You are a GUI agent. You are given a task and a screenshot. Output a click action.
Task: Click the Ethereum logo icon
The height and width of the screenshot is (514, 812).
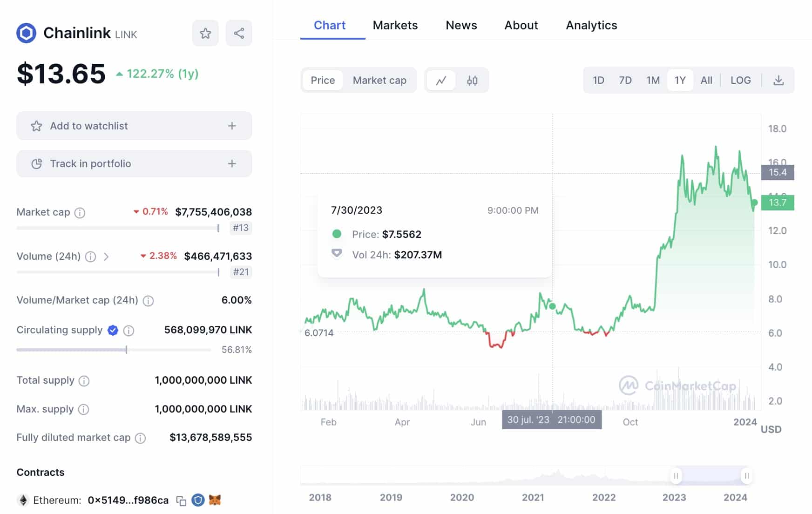click(x=23, y=500)
